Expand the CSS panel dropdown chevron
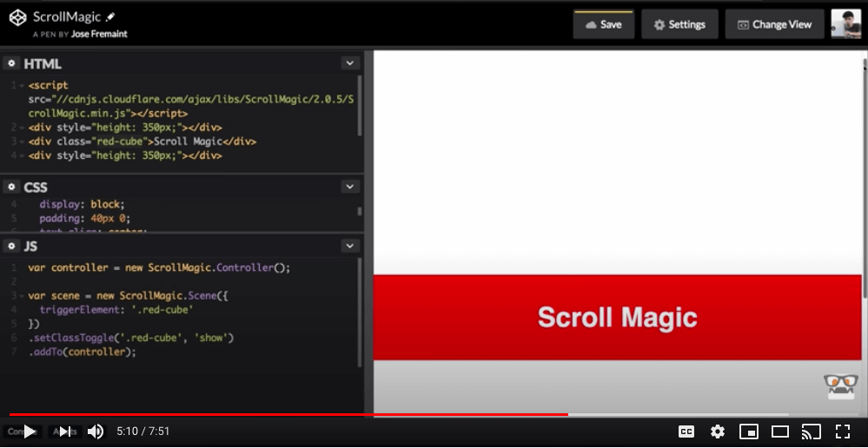This screenshot has width=868, height=448. pyautogui.click(x=349, y=187)
